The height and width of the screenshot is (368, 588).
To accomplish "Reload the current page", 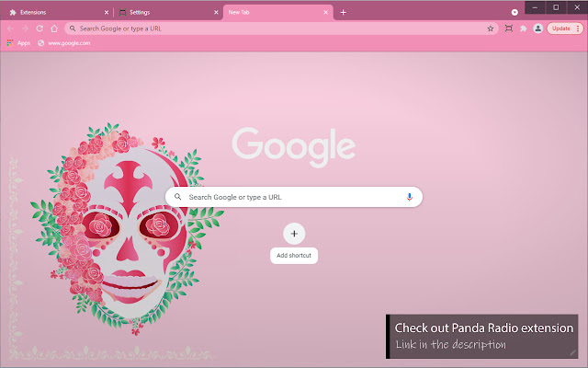I will click(40, 29).
